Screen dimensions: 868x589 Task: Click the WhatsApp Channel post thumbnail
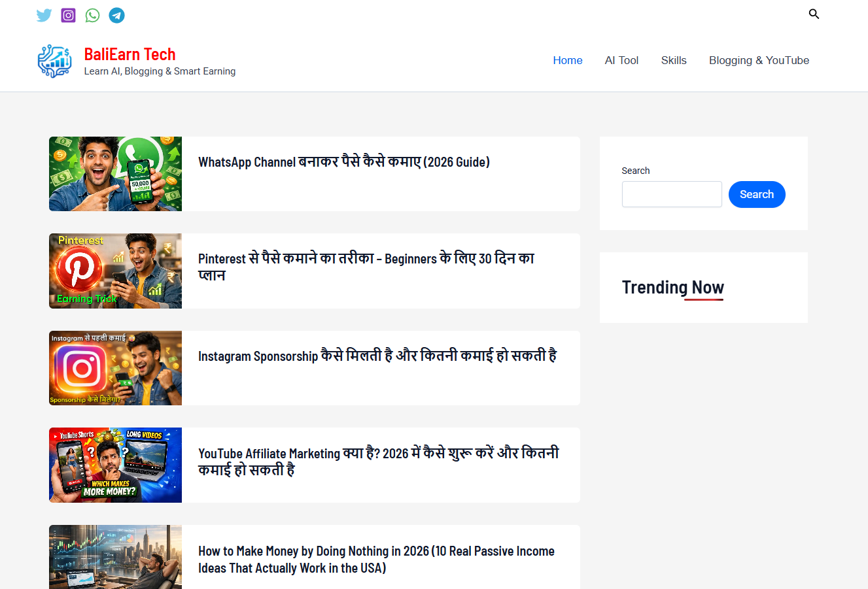click(115, 174)
